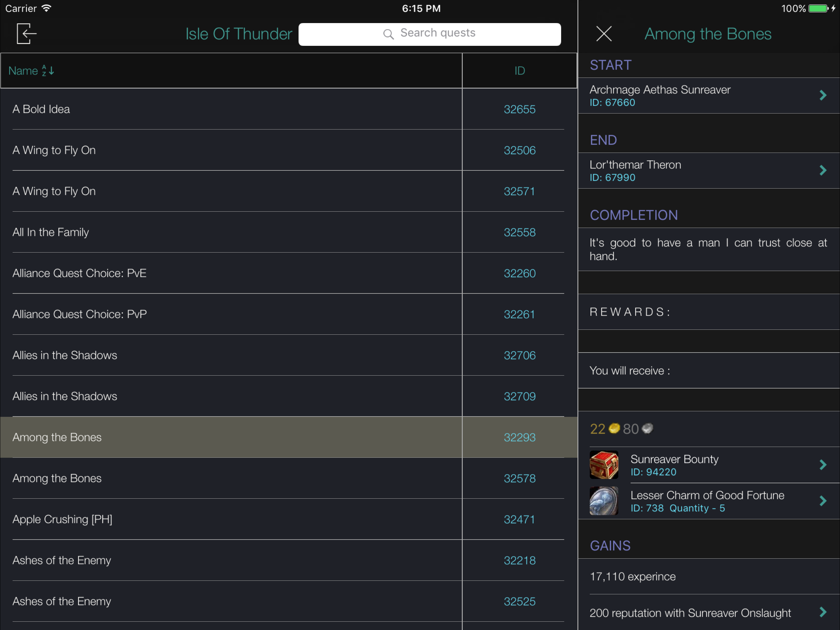Tap the silver coin icon in rewards
840x630 pixels.
click(647, 429)
